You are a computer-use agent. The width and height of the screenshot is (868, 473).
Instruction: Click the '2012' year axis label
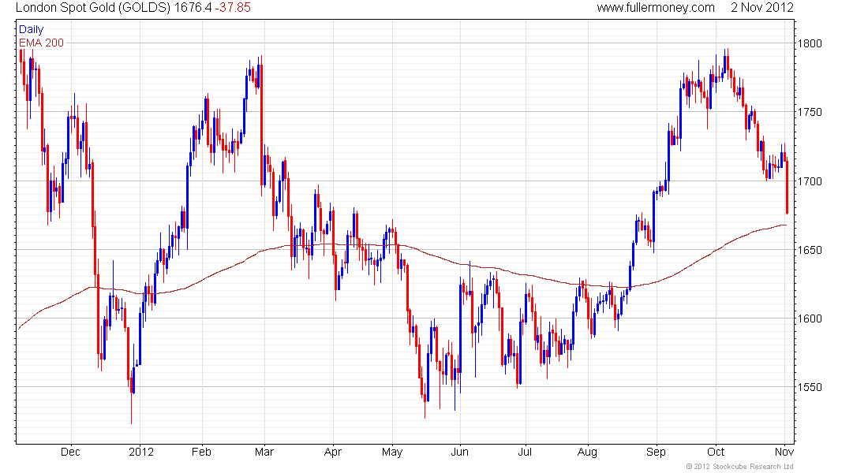coord(141,452)
